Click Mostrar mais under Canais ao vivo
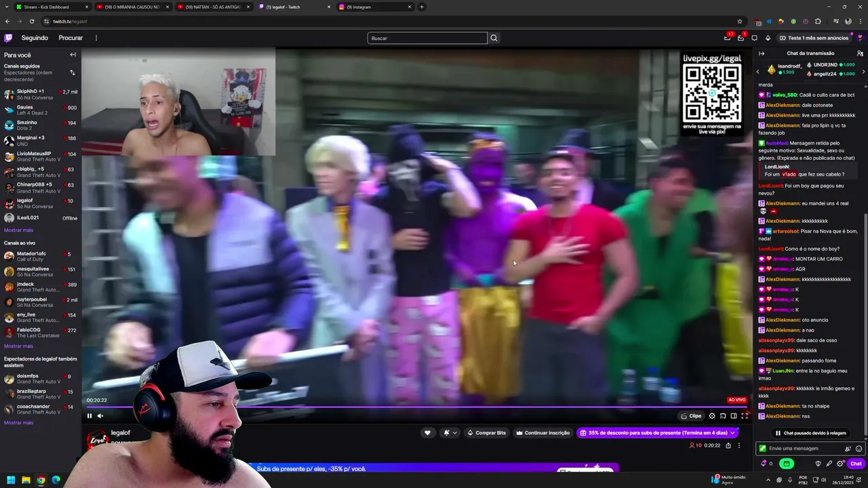The width and height of the screenshot is (868, 488). [x=18, y=346]
